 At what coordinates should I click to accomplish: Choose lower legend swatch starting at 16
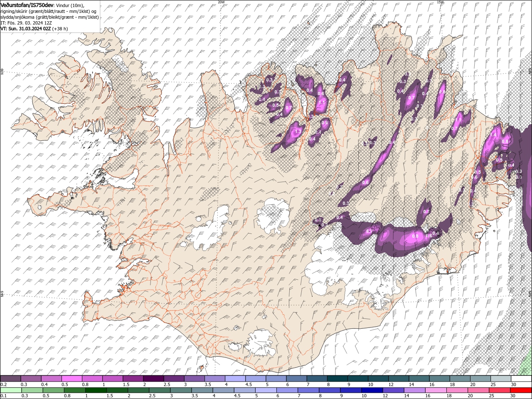[436, 390]
